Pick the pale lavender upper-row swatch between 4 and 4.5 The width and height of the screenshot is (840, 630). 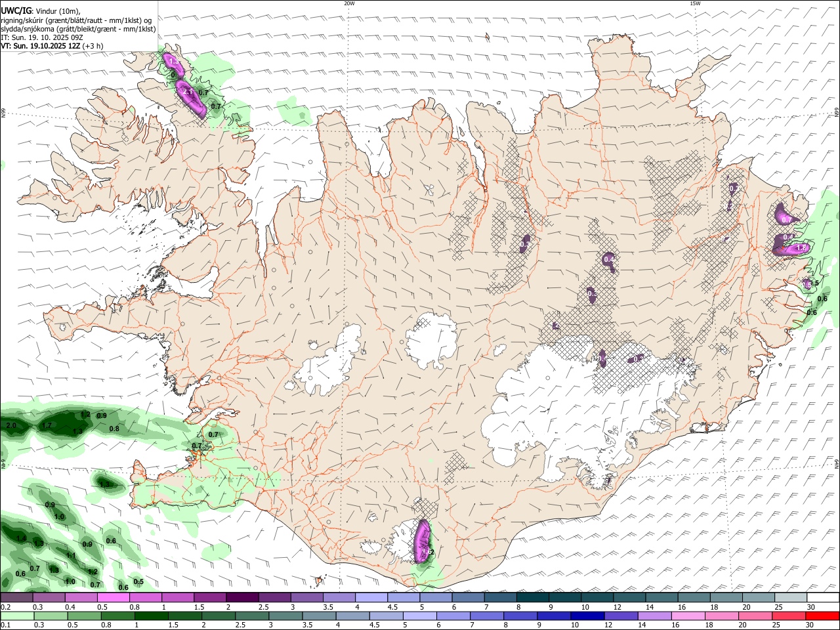371,597
